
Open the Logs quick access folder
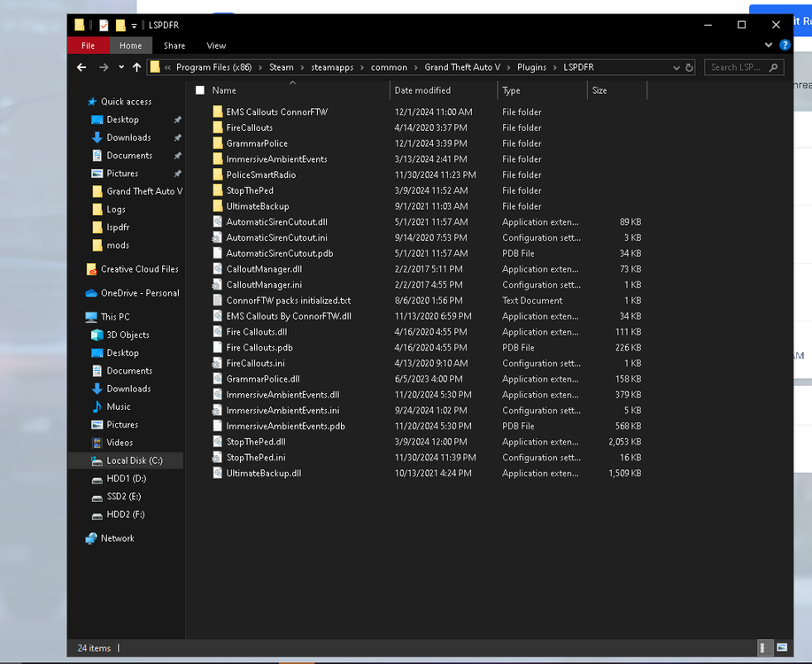tap(115, 209)
